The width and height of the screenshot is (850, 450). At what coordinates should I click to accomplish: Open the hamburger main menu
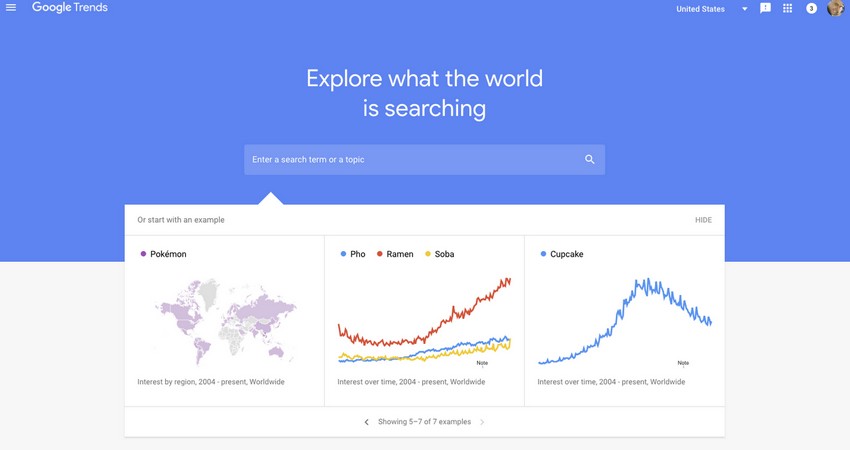point(11,8)
